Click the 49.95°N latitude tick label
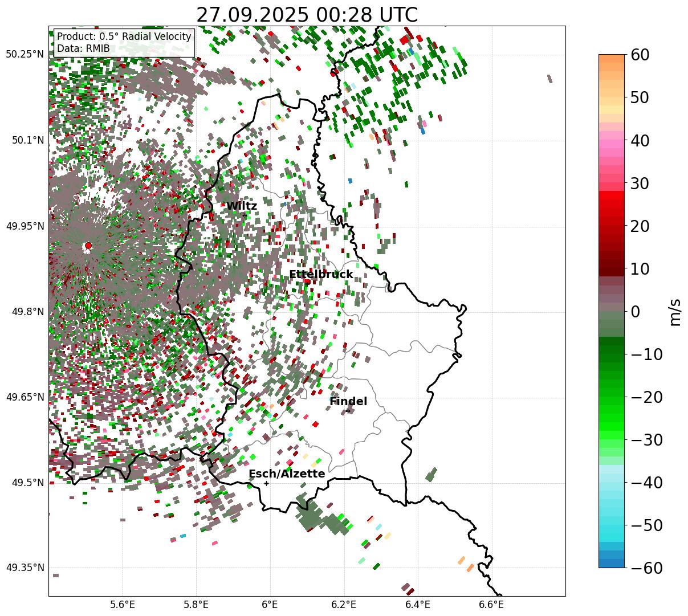Image resolution: width=688 pixels, height=616 pixels. coord(25,226)
